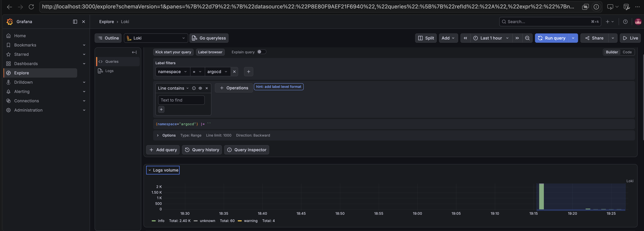Switch to Code mode

[627, 52]
